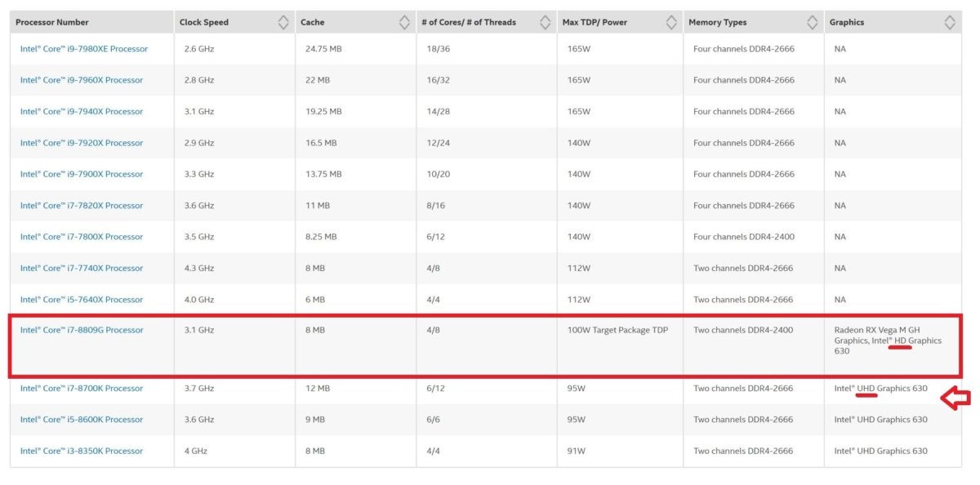This screenshot has width=980, height=485.
Task: Click the Clock Speed column header
Action: tap(204, 22)
